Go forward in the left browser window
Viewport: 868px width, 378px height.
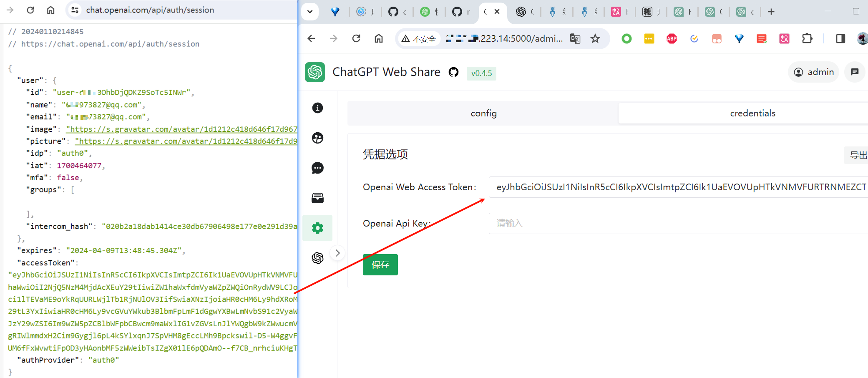(x=10, y=10)
